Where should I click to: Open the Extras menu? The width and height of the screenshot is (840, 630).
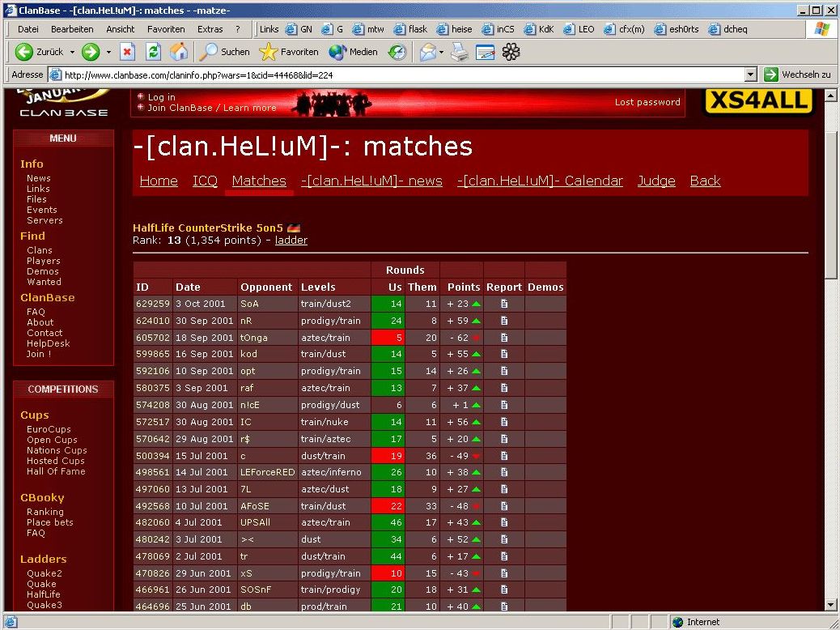(x=210, y=29)
